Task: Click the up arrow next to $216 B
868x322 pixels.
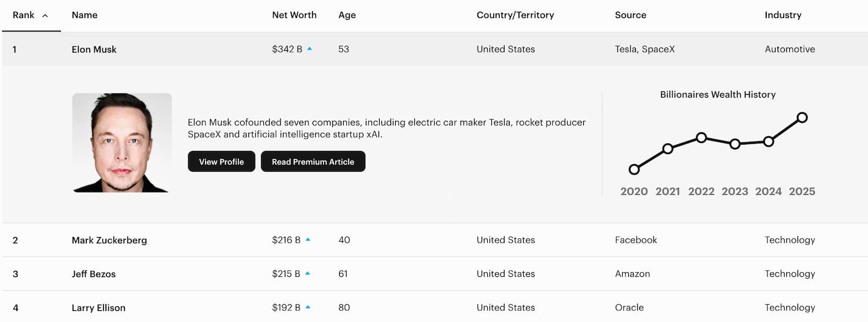Action: tap(308, 239)
